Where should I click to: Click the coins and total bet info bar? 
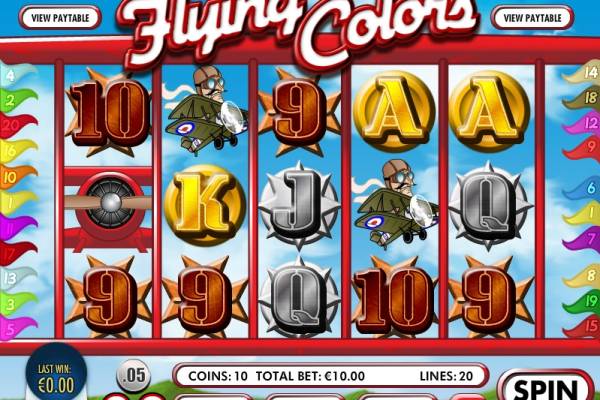pyautogui.click(x=331, y=376)
